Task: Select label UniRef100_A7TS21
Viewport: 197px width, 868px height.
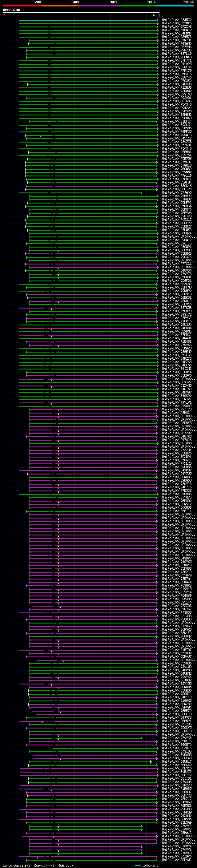Action: (176, 264)
